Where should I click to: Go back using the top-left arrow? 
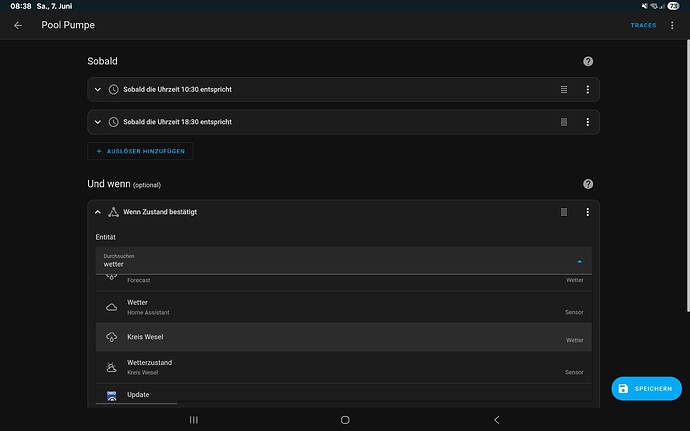[x=18, y=26]
